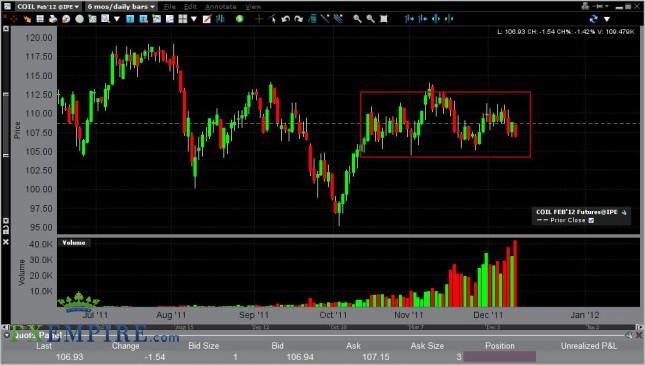Click the green circle toolbar icon
Image resolution: width=645 pixels, height=365 pixels.
(239, 19)
